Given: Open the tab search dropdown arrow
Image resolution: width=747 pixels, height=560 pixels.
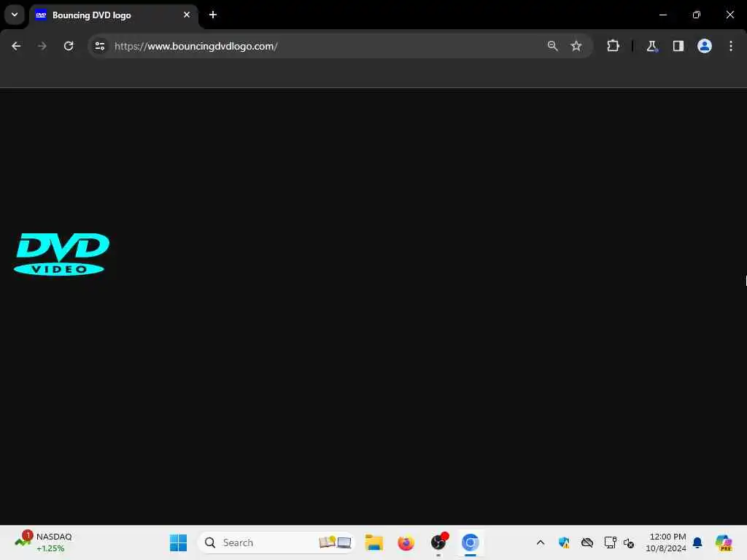Looking at the screenshot, I should click(x=15, y=15).
